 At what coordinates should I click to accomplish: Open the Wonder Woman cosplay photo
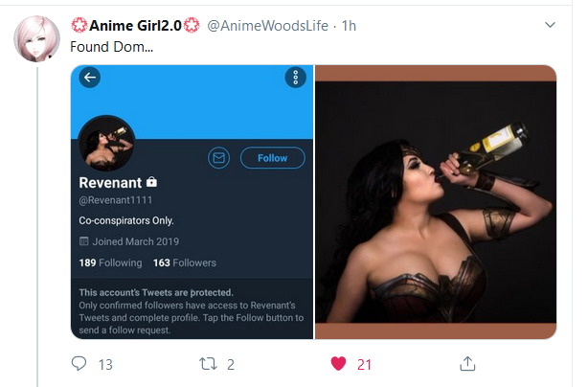click(x=436, y=202)
